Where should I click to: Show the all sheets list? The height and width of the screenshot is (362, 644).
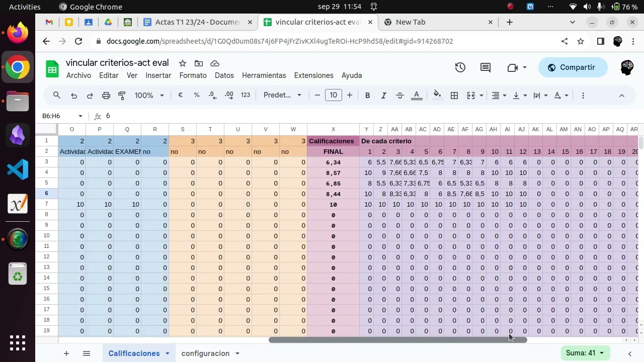pos(86,353)
